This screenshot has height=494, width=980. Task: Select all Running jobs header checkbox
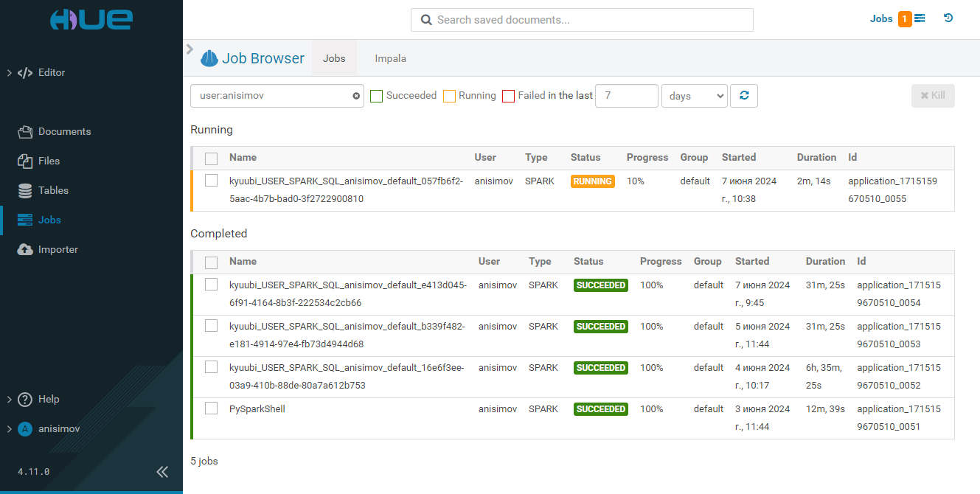212,159
